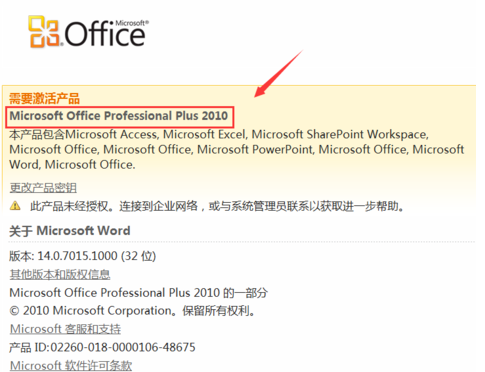
Task: Open Microsoft 软件许可条款 link
Action: coord(71,365)
